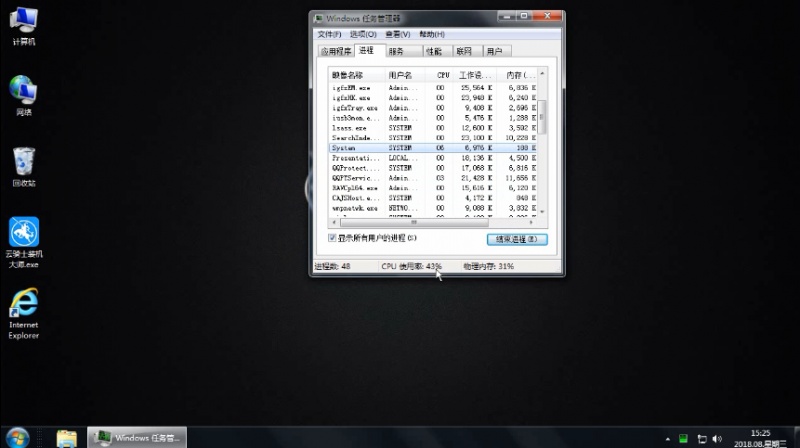The image size is (800, 448).
Task: Select the igfxHK.exe process row
Action: coord(433,98)
